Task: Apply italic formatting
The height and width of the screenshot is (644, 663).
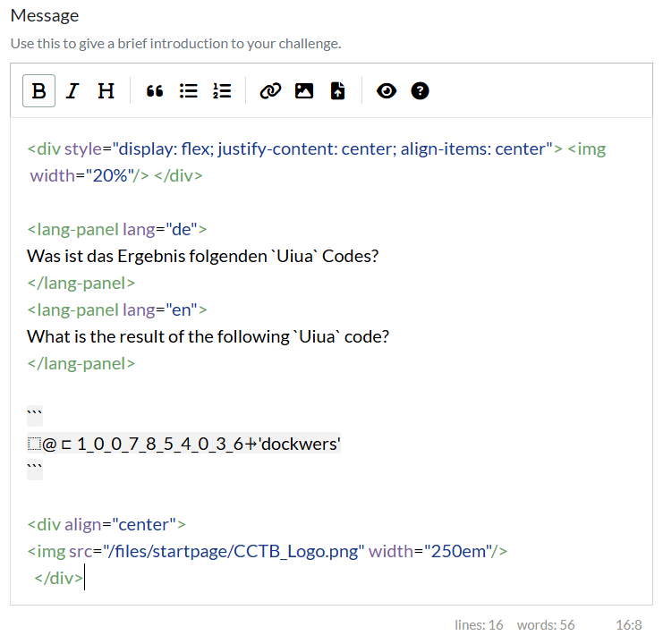Action: coord(72,90)
